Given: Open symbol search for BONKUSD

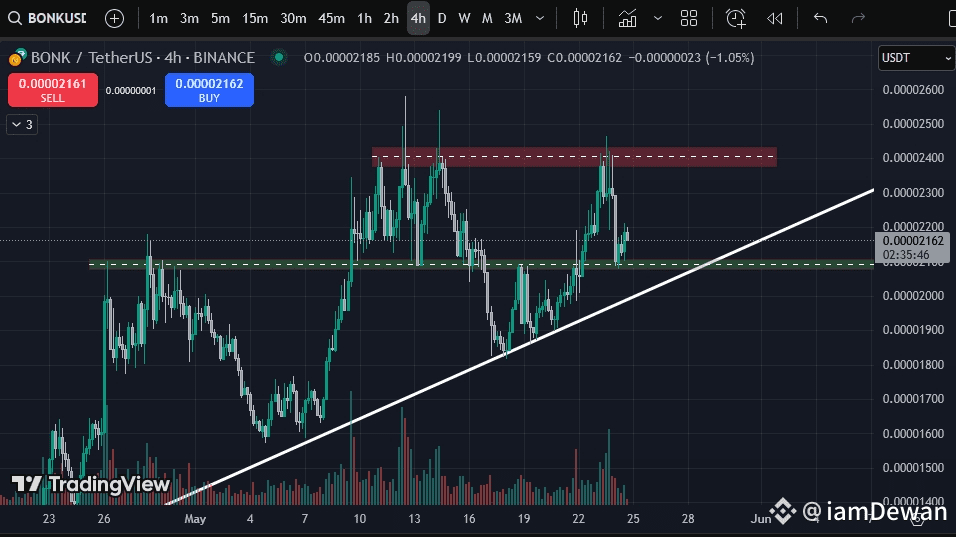Looking at the screenshot, I should click(x=48, y=18).
